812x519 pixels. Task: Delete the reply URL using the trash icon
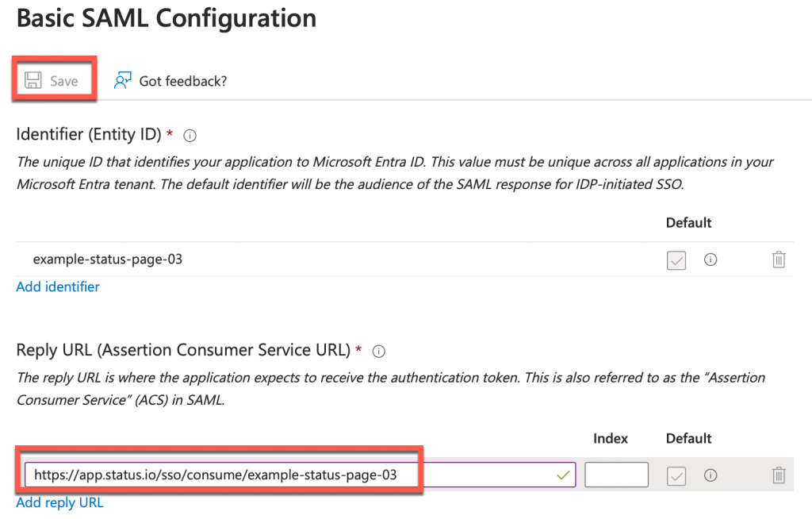(x=778, y=474)
